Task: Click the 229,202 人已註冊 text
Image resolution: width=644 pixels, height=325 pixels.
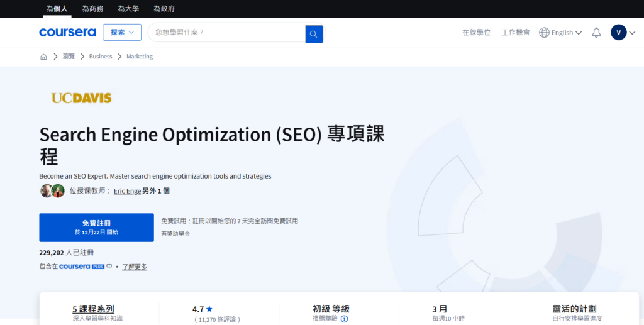Action: tap(67, 253)
